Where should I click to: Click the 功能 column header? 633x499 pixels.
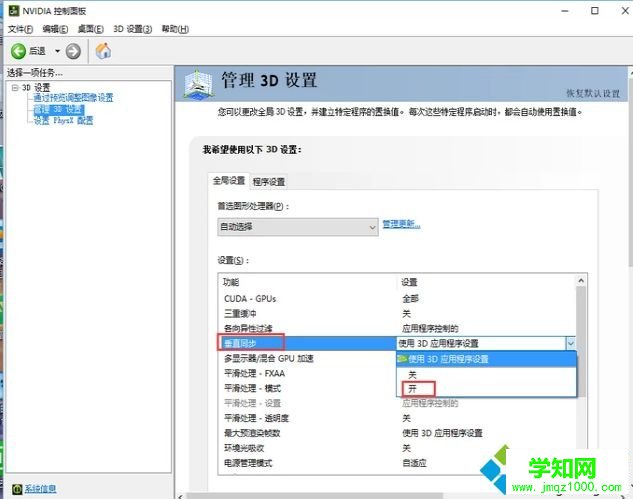[231, 282]
